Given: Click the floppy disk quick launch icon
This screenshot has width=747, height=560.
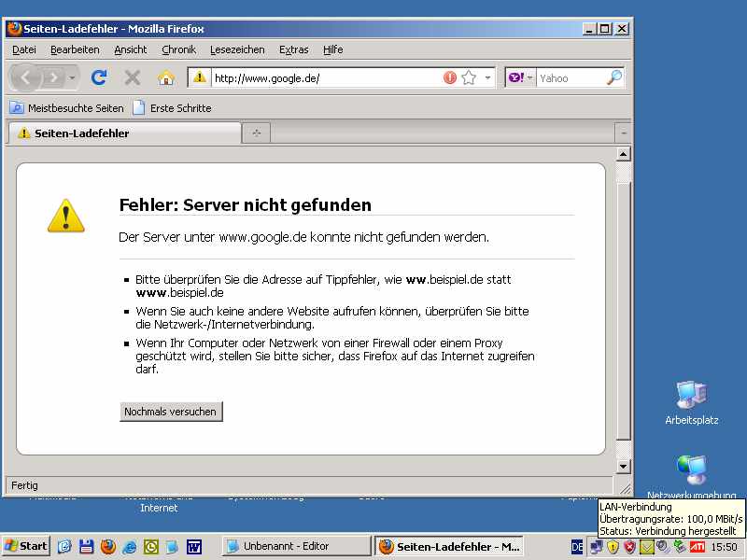Looking at the screenshot, I should pos(86,547).
